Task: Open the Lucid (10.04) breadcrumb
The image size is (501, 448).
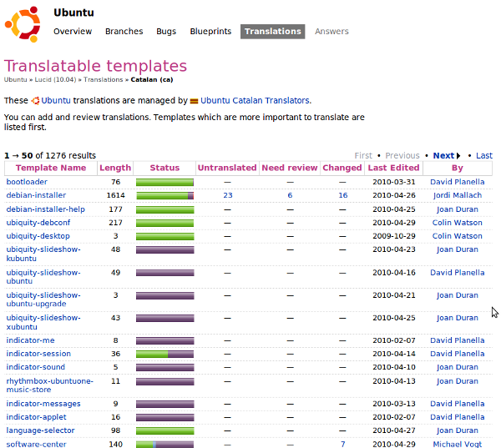Action: click(55, 79)
